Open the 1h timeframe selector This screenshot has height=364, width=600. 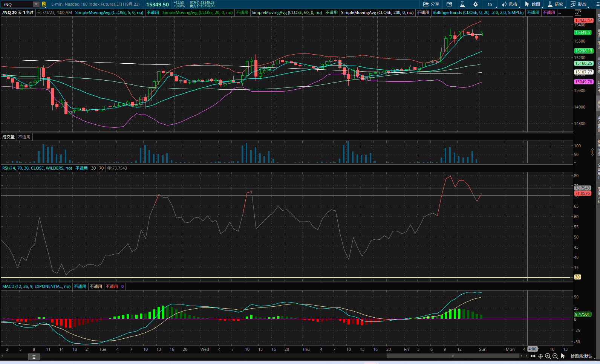pyautogui.click(x=490, y=4)
